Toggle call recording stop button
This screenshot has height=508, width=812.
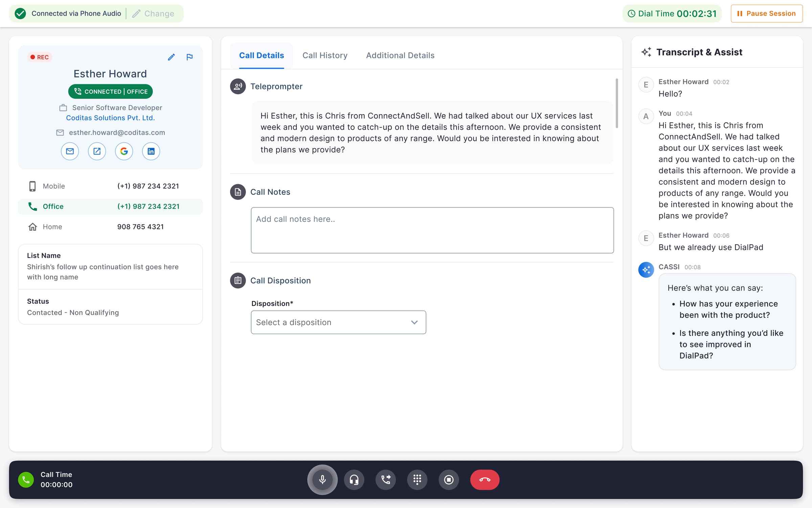[449, 480]
